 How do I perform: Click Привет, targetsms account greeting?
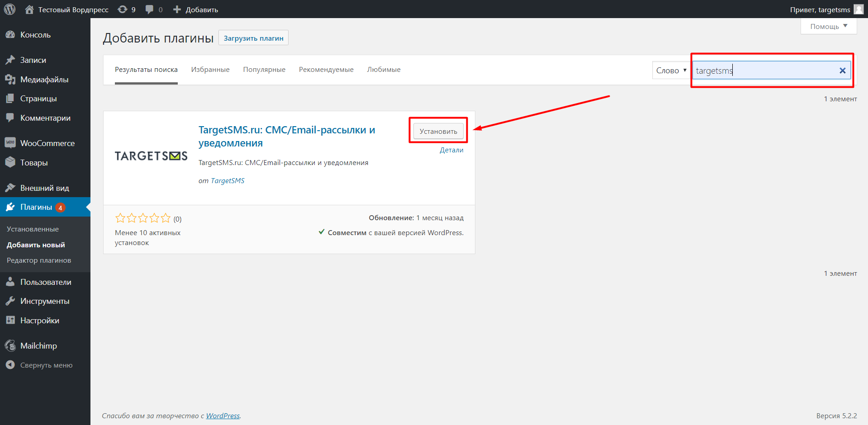pyautogui.click(x=820, y=9)
